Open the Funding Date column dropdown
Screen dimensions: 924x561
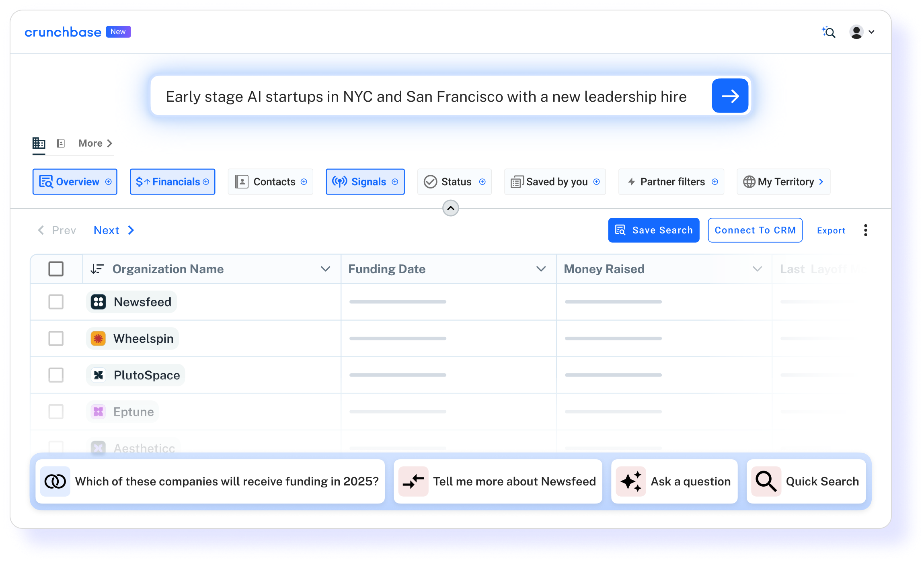541,269
